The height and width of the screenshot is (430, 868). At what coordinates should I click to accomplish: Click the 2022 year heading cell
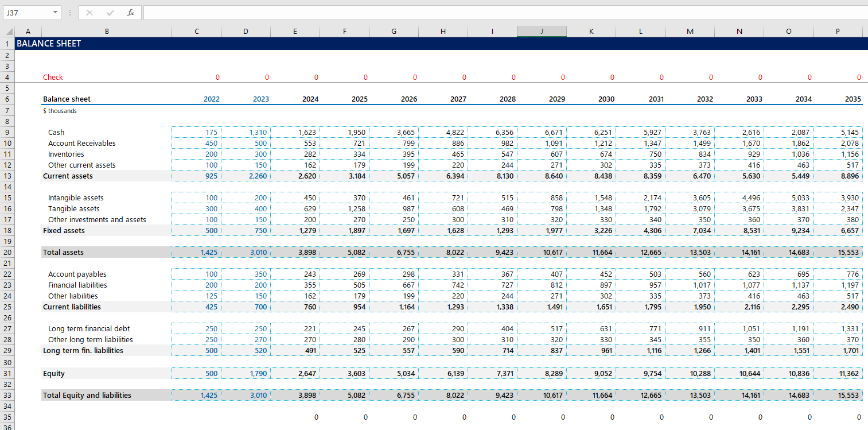pos(211,99)
